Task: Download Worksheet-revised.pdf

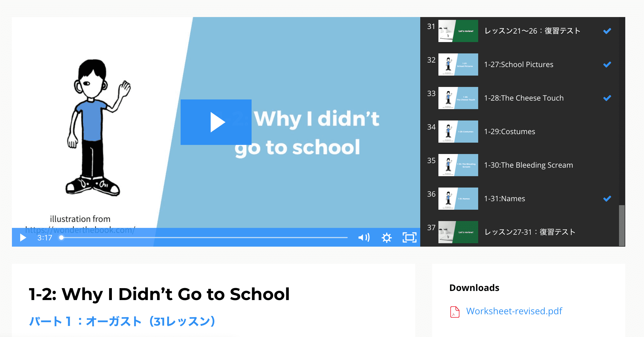Action: pos(514,311)
